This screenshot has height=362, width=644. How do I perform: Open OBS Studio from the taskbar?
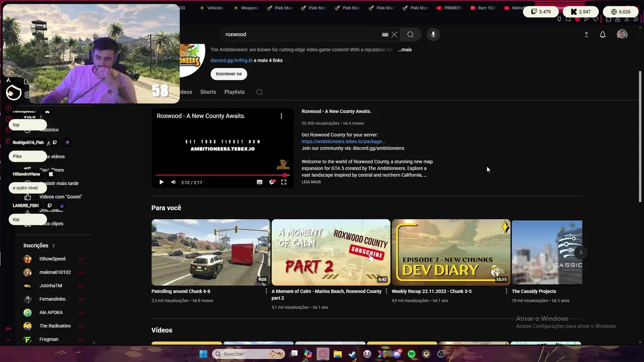pos(441,354)
